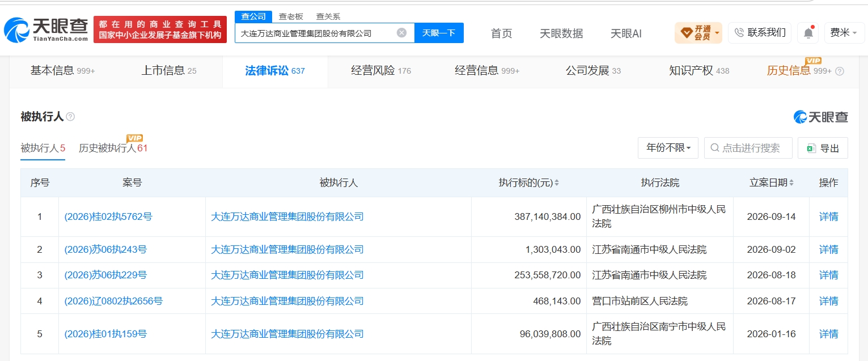
Task: Open 详情 for case 桂01执159号
Action: point(828,334)
